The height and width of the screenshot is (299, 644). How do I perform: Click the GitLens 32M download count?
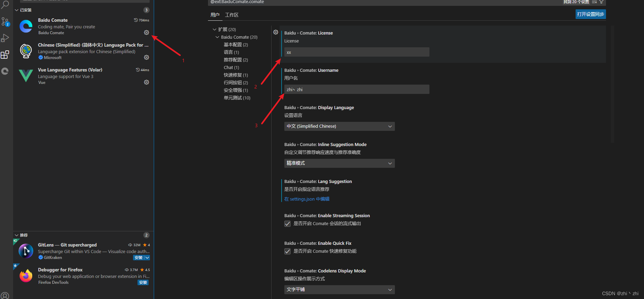(134, 245)
